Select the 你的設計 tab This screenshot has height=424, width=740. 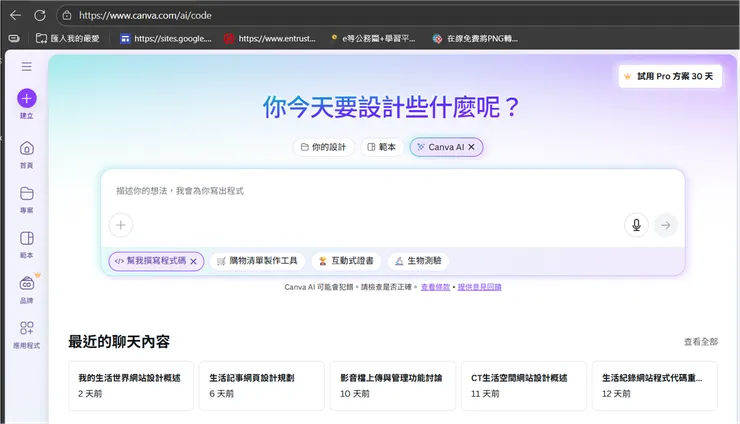[323, 147]
